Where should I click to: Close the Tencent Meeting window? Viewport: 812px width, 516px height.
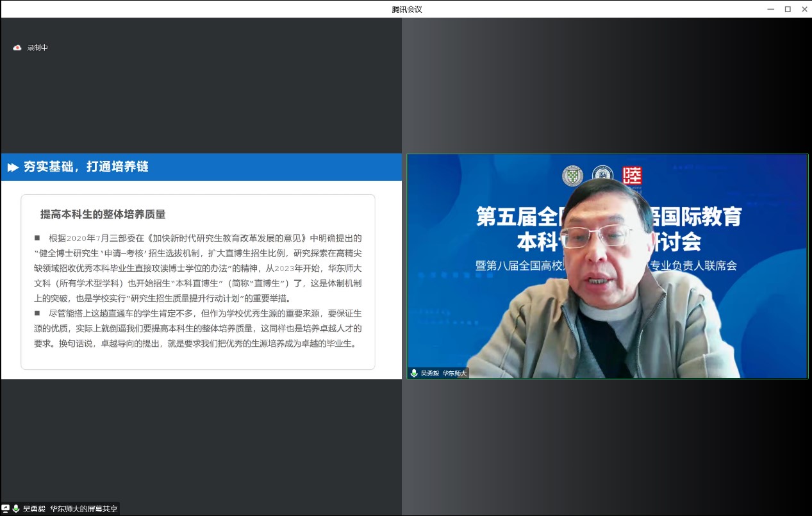[x=804, y=9]
